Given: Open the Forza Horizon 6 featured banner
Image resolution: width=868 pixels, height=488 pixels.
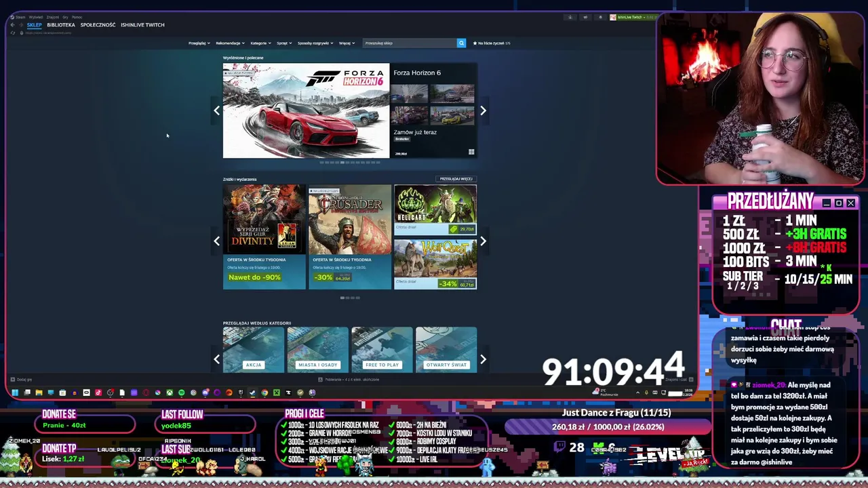Looking at the screenshot, I should point(306,110).
